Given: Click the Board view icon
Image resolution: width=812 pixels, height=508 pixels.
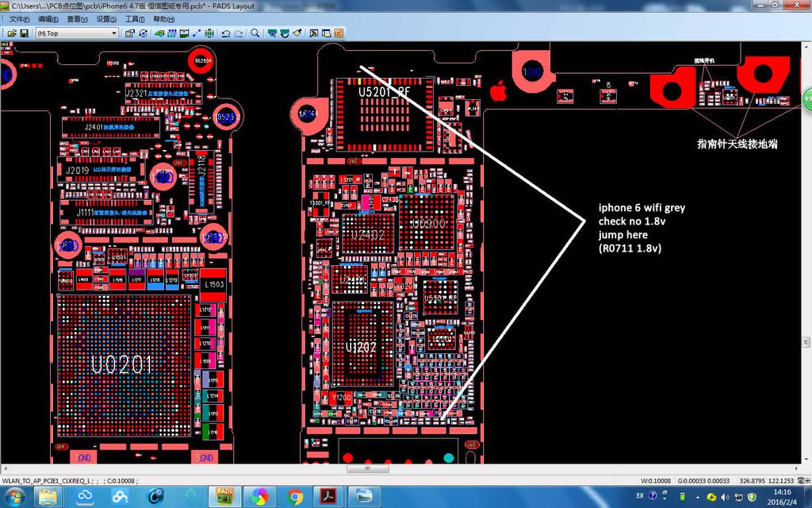Looking at the screenshot, I should (272, 33).
